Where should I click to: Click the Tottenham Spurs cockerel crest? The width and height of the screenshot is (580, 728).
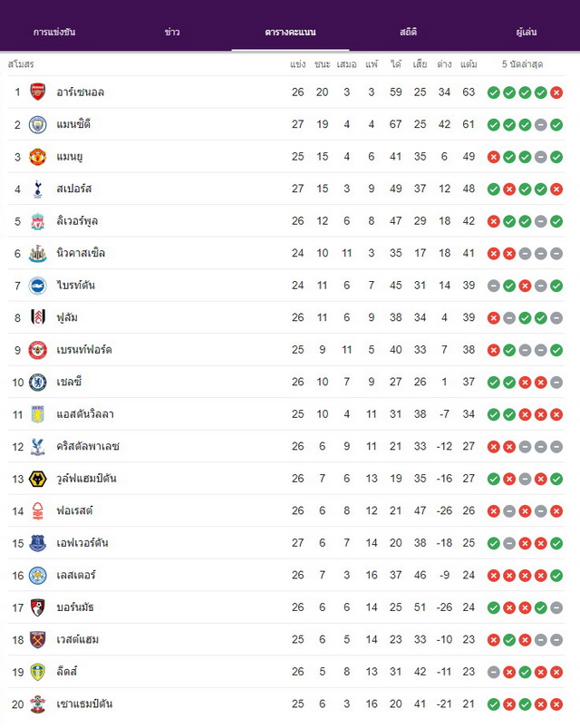coord(37,189)
